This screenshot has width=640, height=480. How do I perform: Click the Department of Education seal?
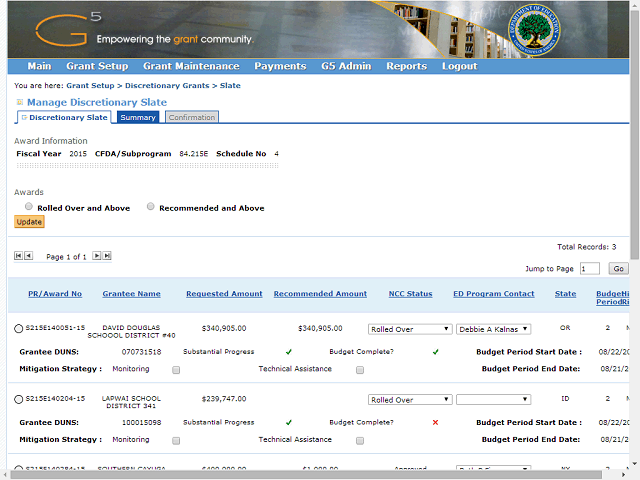point(534,30)
